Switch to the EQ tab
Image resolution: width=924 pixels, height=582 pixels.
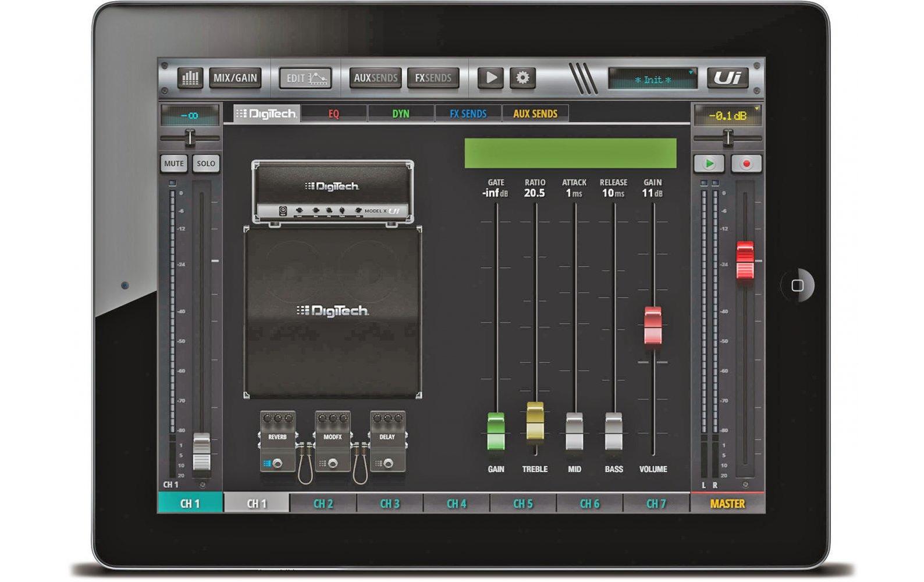(x=334, y=113)
